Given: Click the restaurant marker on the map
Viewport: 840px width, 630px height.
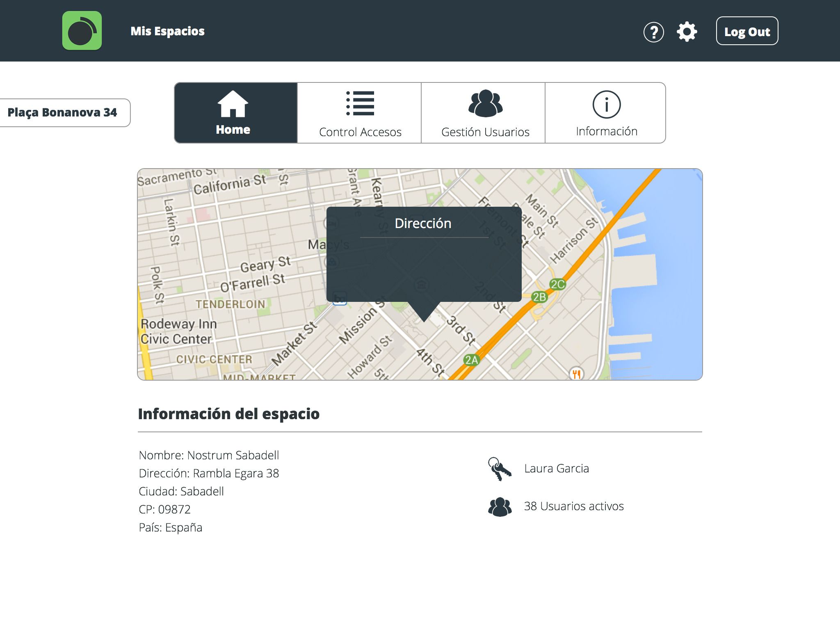Looking at the screenshot, I should pos(576,374).
